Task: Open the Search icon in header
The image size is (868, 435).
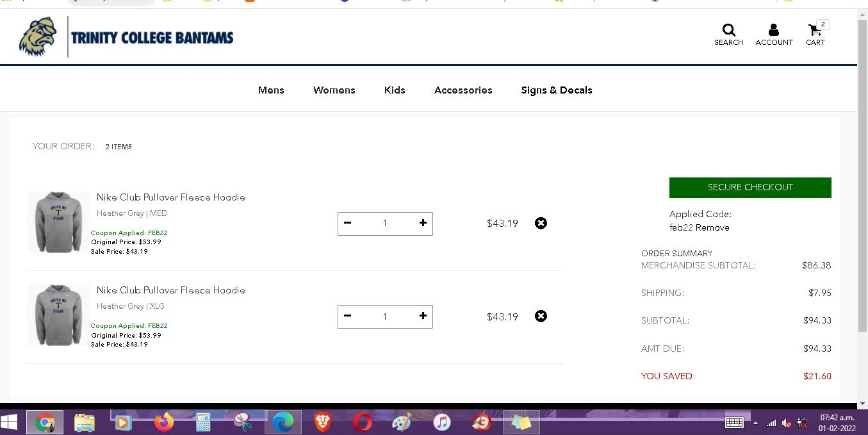Action: pos(728,35)
